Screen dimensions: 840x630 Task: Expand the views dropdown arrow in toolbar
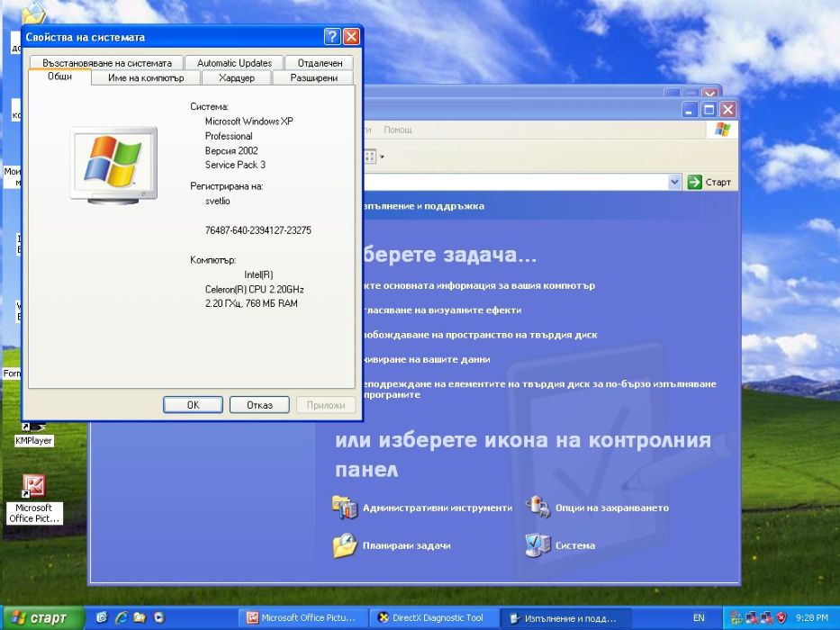pyautogui.click(x=382, y=157)
